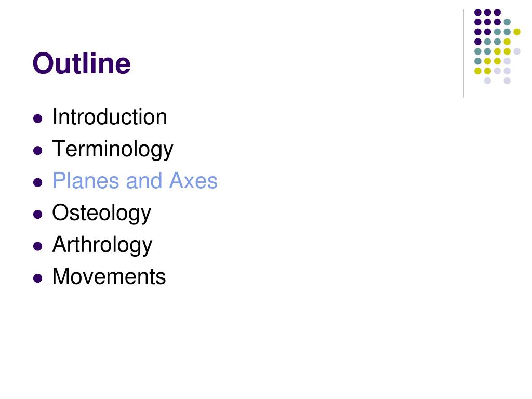Select the bullet marker beside Arthrology
Screen dimensions: 532x399
click(x=37, y=246)
